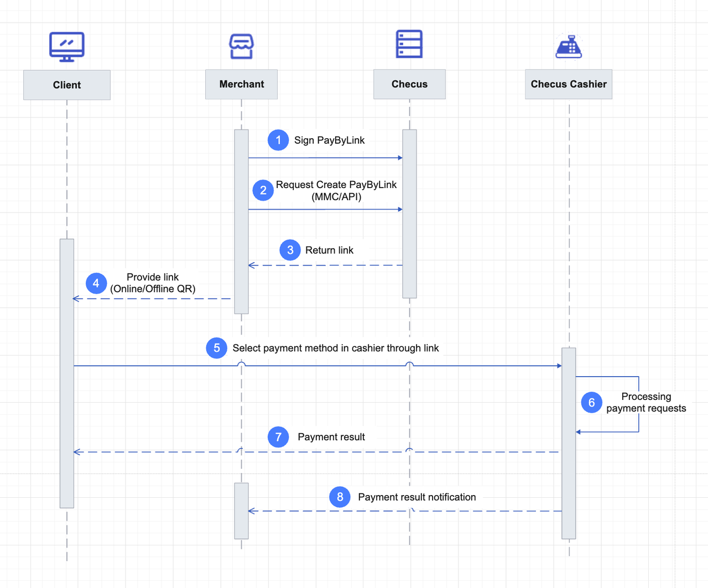Viewport: 708px width, 588px height.
Task: Select the step 4 circle marker
Action: click(96, 283)
